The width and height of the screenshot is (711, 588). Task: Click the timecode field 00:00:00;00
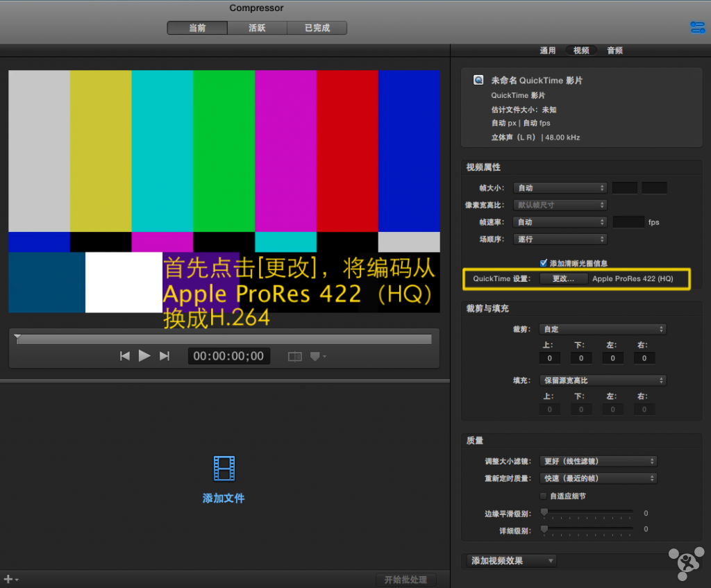click(228, 356)
